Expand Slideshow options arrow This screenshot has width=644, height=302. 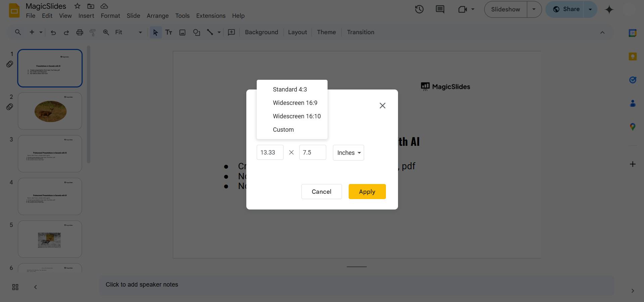534,9
